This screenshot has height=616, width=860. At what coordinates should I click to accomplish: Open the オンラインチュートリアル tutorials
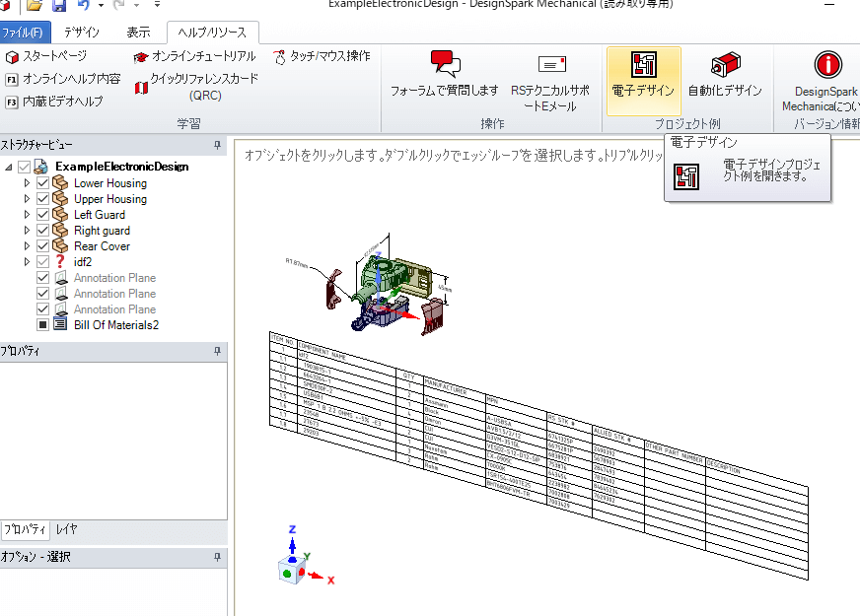pos(195,56)
